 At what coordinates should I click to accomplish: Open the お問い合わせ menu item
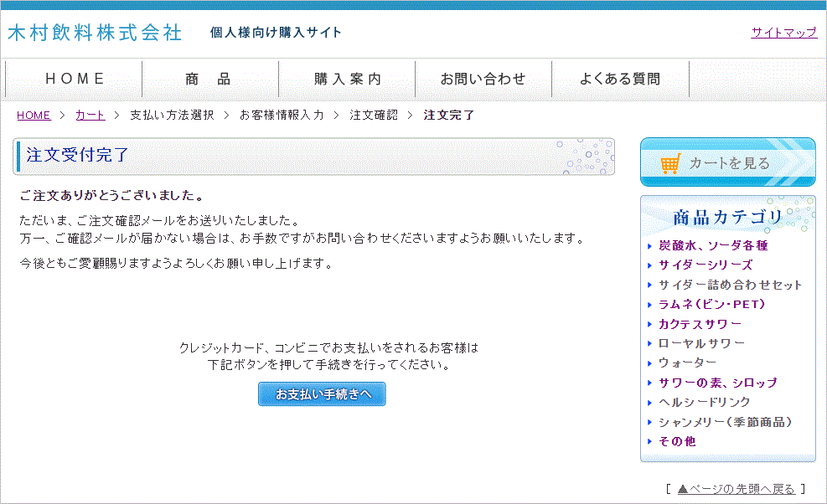pyautogui.click(x=483, y=80)
